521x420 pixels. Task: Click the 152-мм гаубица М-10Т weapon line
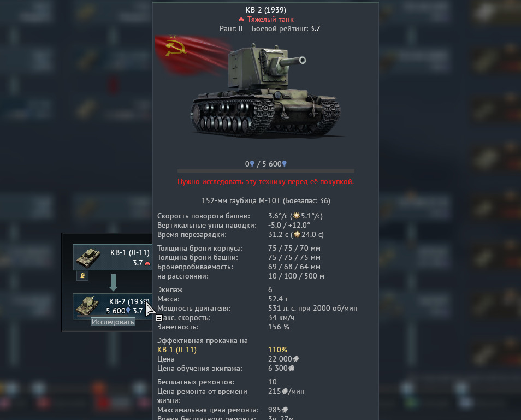pos(266,200)
